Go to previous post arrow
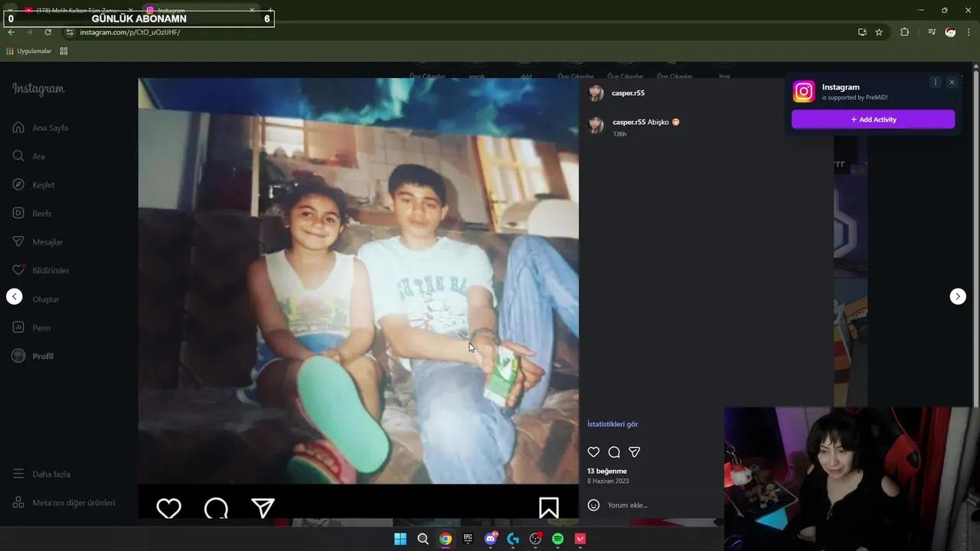 15,296
